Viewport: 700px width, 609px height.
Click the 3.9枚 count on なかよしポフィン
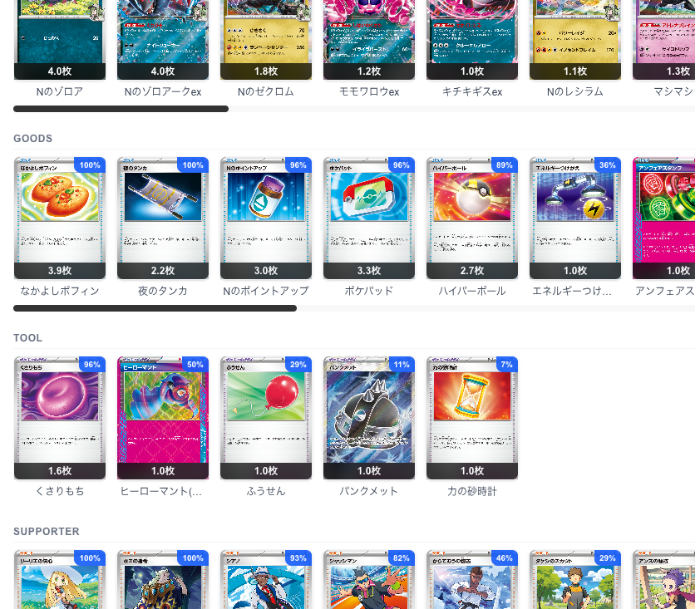click(60, 271)
